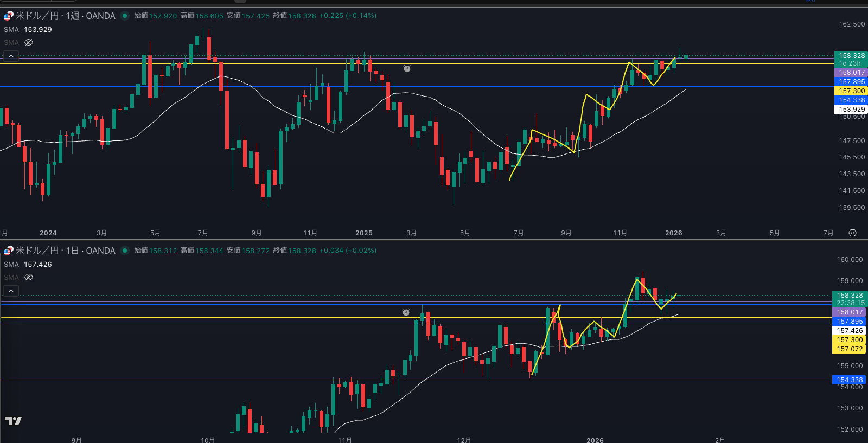
Task: Collapse the indicator legend on weekly chart
Action: coord(11,56)
